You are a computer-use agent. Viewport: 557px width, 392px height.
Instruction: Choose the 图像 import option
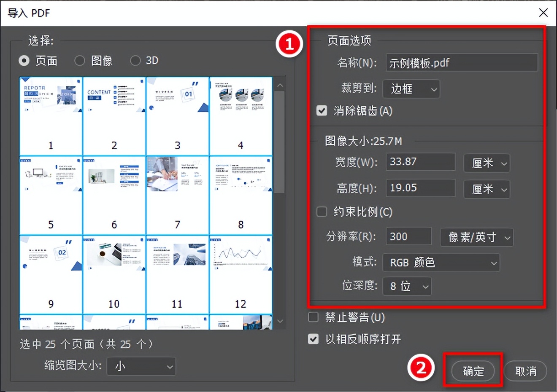[x=80, y=61]
